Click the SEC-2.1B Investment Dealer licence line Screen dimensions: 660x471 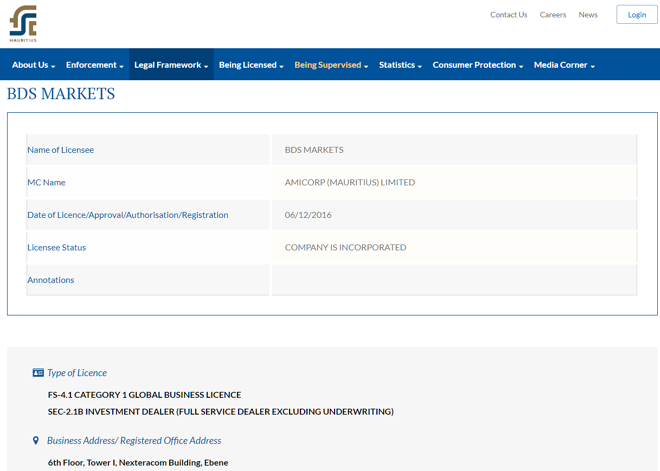[221, 412]
